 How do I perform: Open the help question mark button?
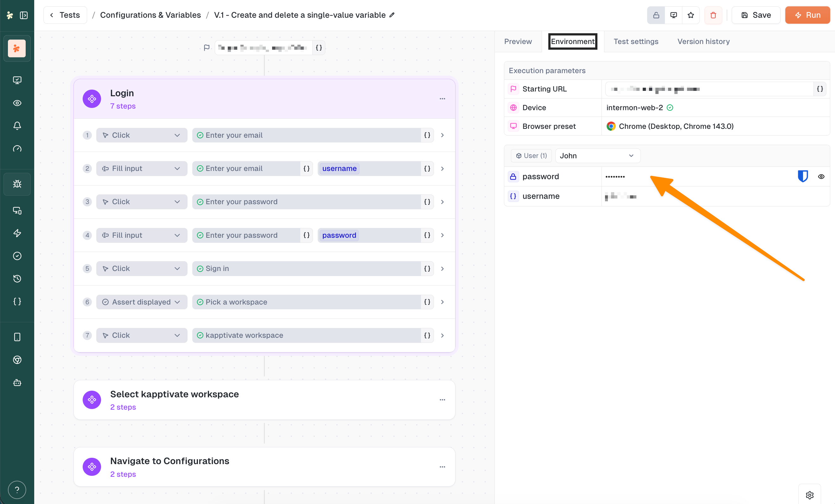coord(17,490)
